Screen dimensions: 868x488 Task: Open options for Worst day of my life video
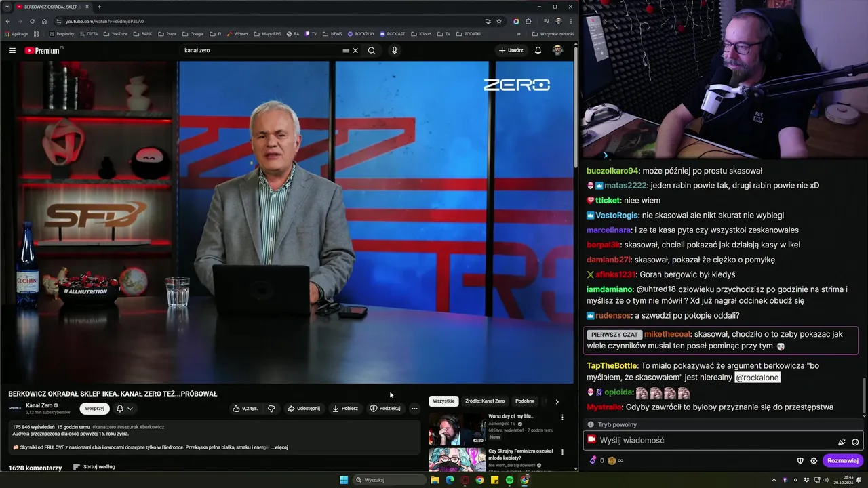tap(562, 418)
